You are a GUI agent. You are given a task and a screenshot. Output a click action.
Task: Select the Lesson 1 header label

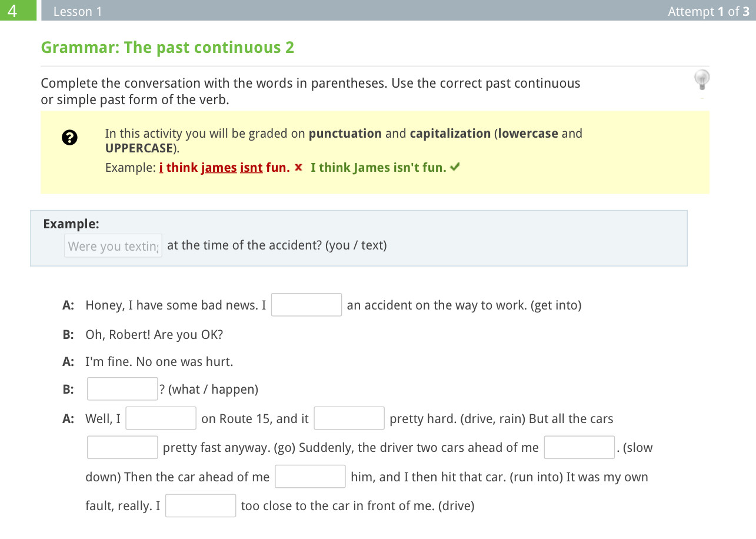(x=78, y=11)
